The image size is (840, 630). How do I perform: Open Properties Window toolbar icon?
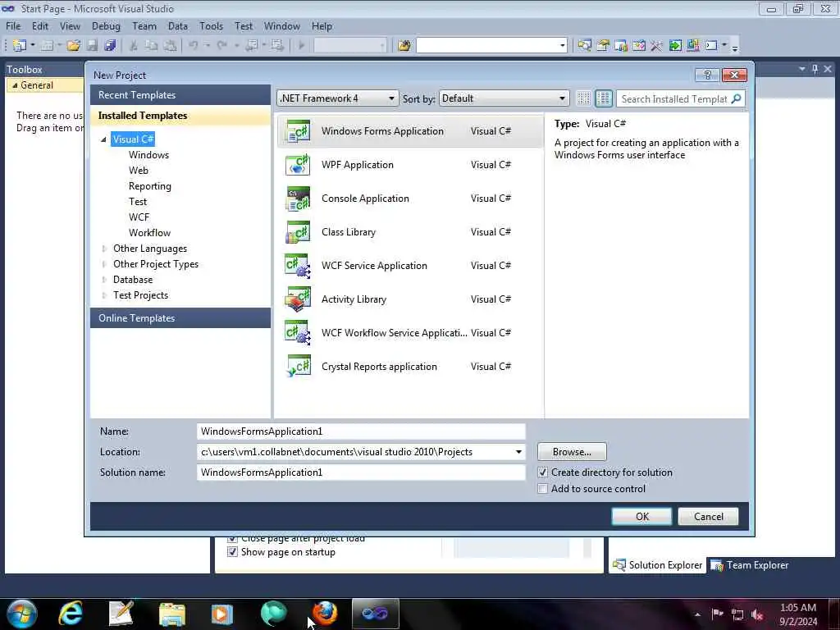pyautogui.click(x=603, y=46)
